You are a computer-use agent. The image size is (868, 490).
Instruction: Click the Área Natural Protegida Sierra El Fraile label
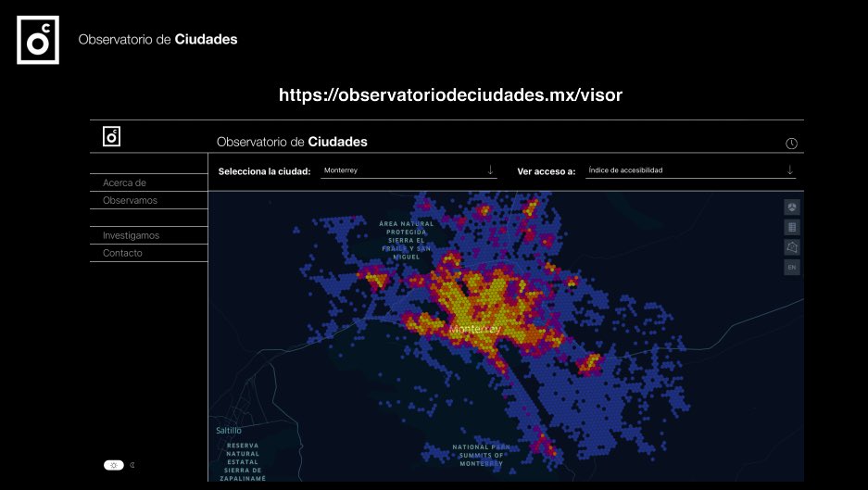coord(407,240)
